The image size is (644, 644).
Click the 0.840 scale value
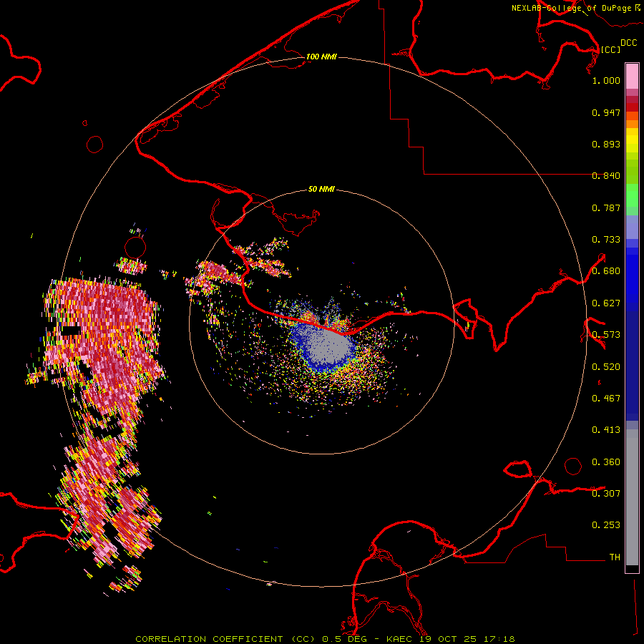[606, 176]
